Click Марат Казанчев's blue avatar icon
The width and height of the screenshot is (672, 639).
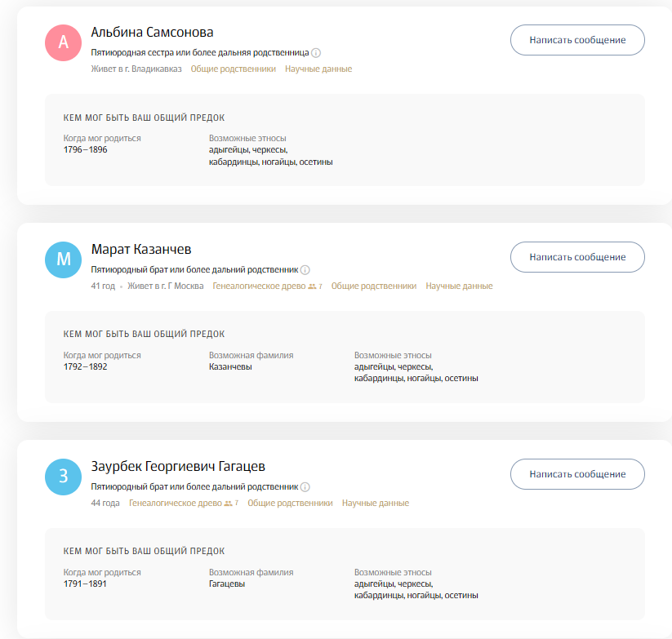[64, 260]
